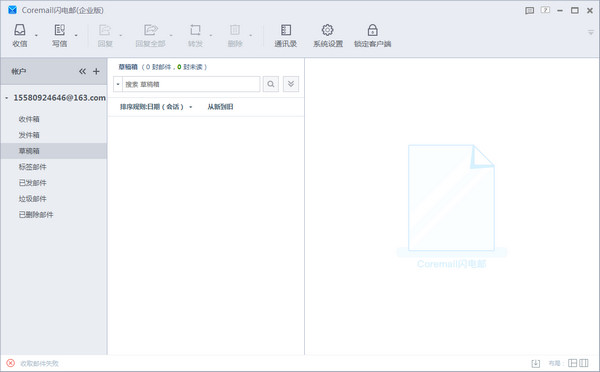Click the 锁定客户端 lock icon
Image resolution: width=600 pixels, height=372 pixels.
point(372,30)
